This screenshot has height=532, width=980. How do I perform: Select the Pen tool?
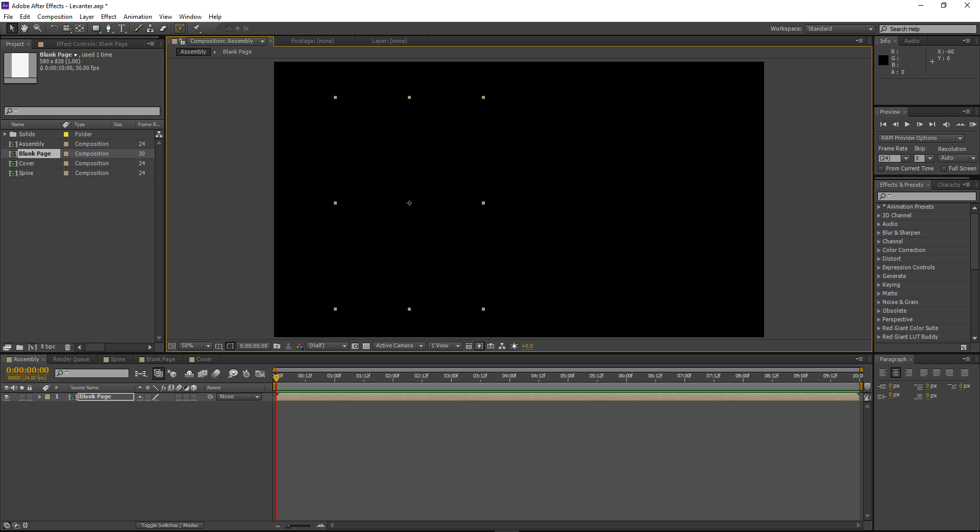pyautogui.click(x=109, y=28)
